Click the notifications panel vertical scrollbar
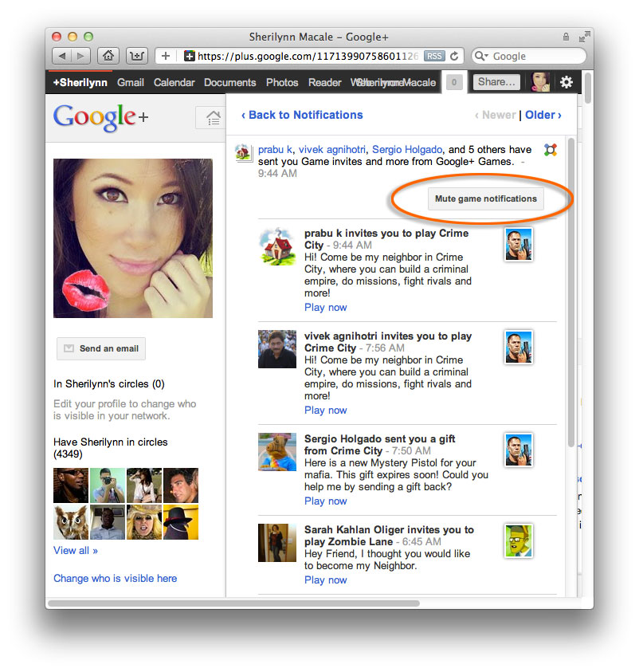 click(x=571, y=292)
